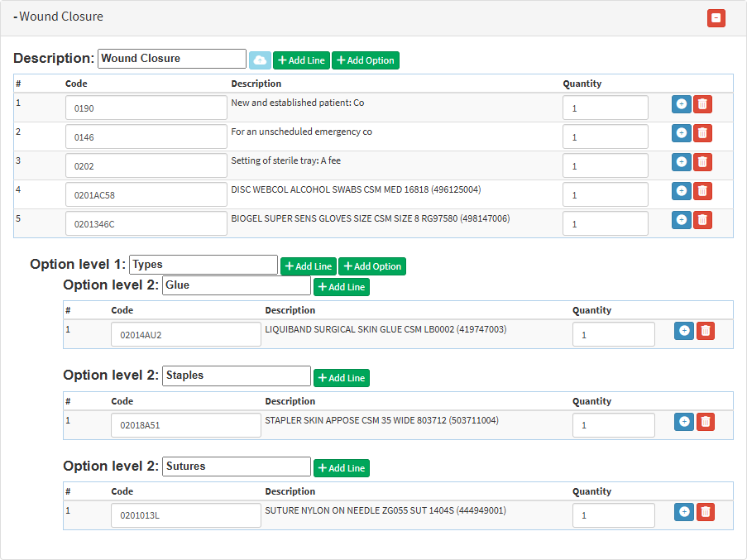Click blue plus icon for alcohol swabs row
The height and width of the screenshot is (560, 747).
tap(681, 191)
